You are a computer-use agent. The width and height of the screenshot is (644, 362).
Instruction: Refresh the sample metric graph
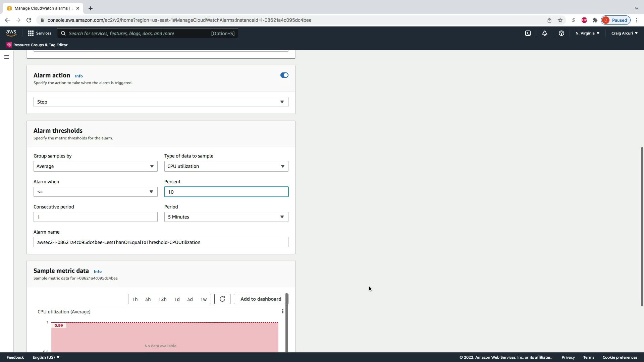coord(222,299)
